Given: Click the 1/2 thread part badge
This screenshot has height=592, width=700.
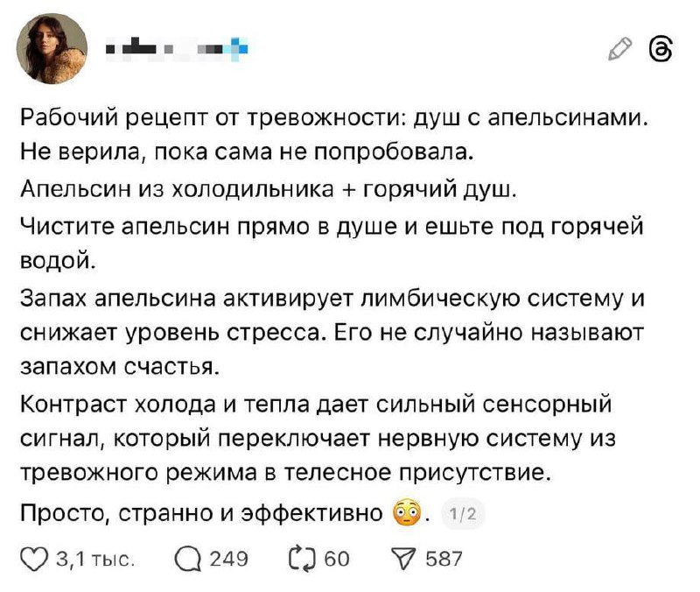Looking at the screenshot, I should pos(459,514).
